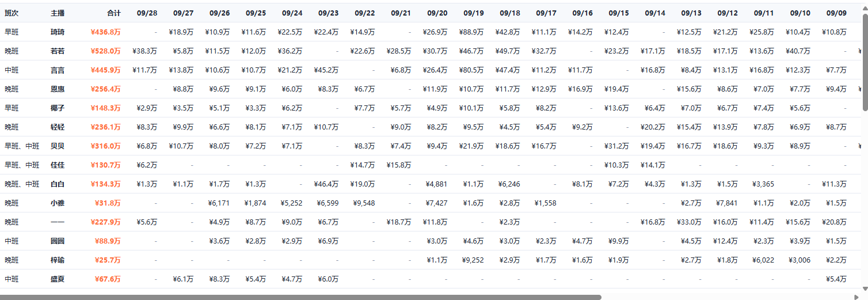Click the horizontal scrollbar thumb at bottom

[300, 297]
